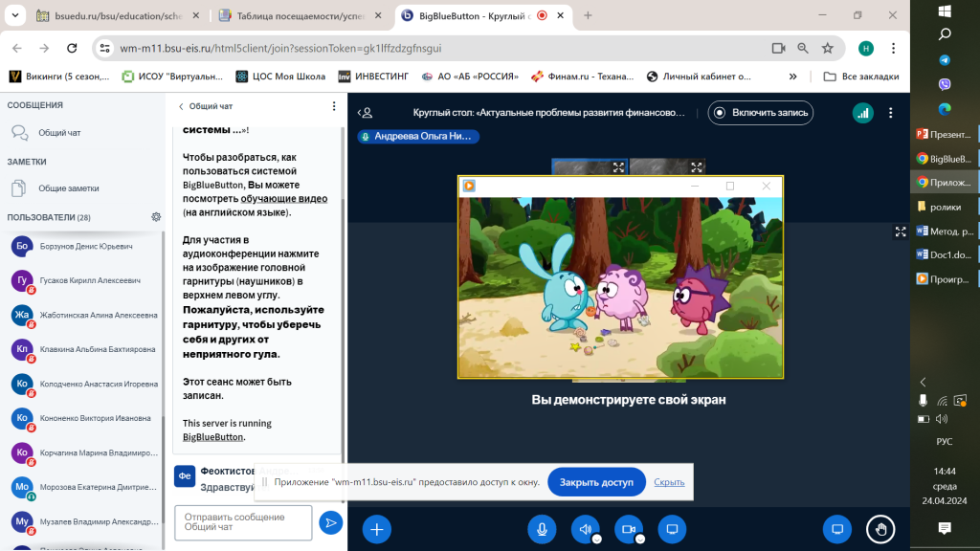Fullscreen second webcam thumbnail

point(697,166)
